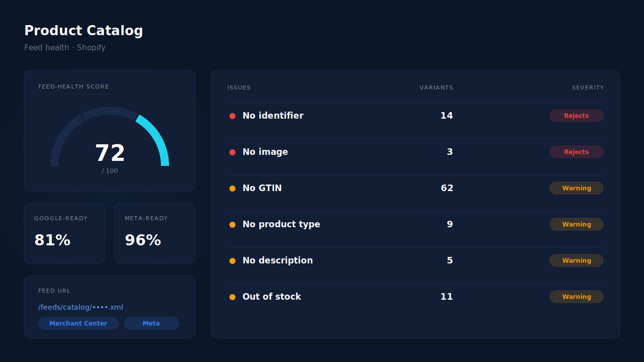Click the Google-Ready card label
This screenshot has width=644, height=362.
(x=61, y=218)
